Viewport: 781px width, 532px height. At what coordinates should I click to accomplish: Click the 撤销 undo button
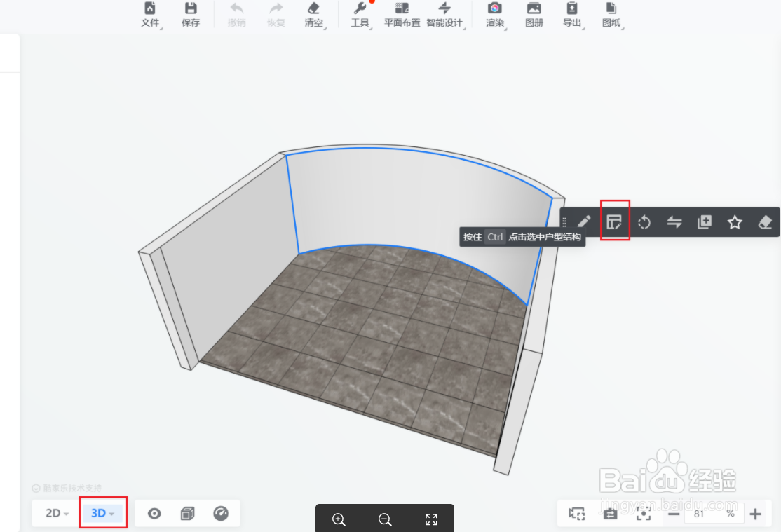tap(236, 15)
